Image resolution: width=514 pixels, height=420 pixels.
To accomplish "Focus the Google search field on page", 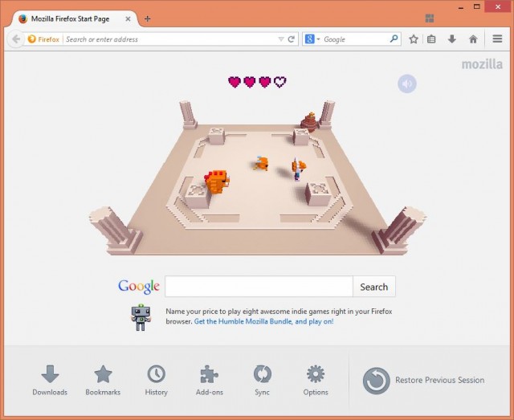I will click(x=259, y=287).
